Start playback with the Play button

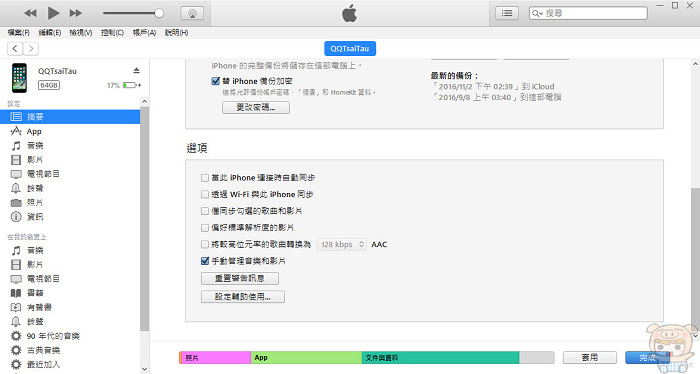(54, 13)
